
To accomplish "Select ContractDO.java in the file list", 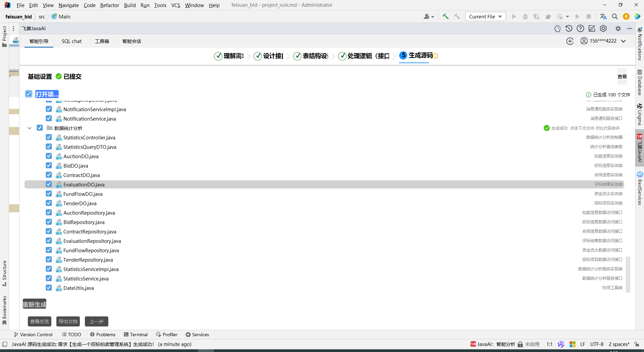I will (x=324, y=175).
